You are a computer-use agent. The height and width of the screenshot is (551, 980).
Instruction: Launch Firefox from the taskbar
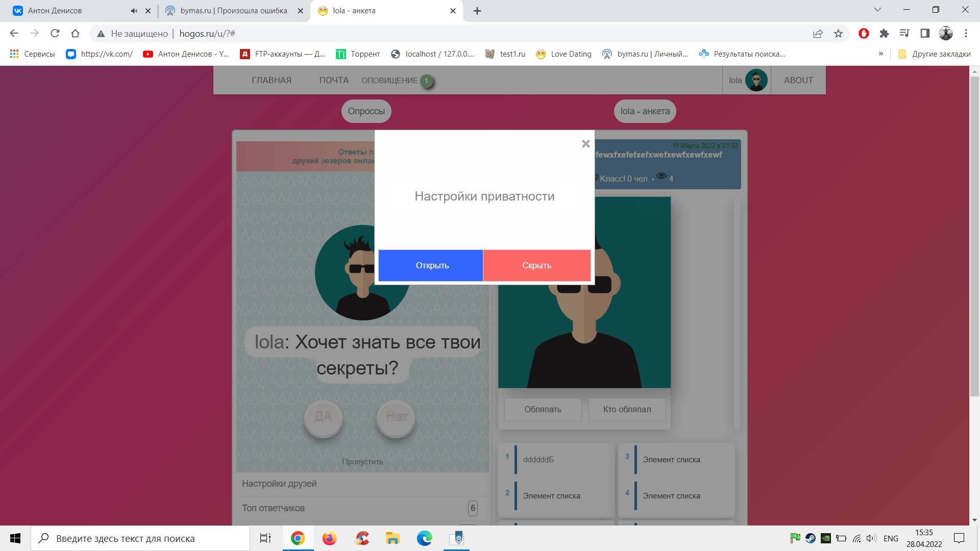point(329,538)
